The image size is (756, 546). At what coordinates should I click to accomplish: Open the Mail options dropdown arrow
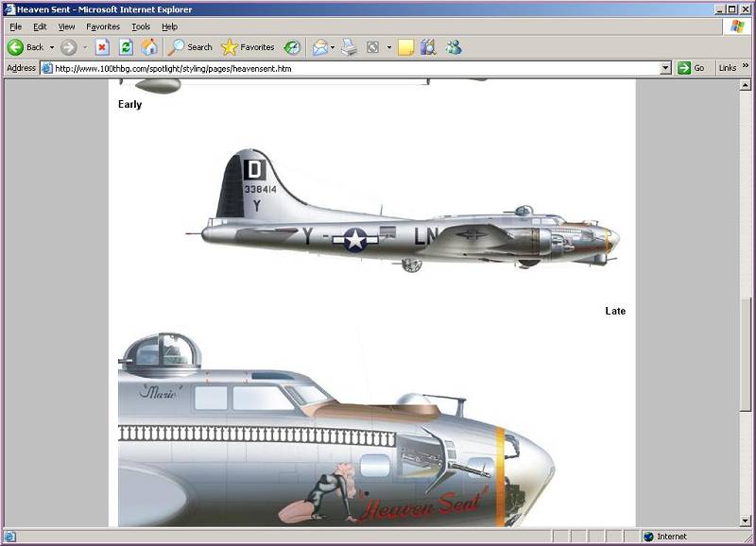pos(333,47)
